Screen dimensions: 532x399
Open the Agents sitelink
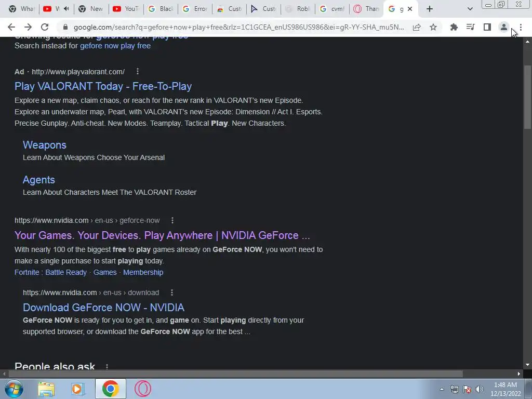click(38, 180)
